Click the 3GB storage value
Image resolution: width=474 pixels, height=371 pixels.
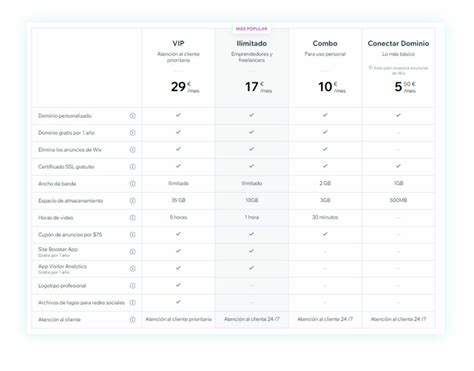[x=325, y=200]
